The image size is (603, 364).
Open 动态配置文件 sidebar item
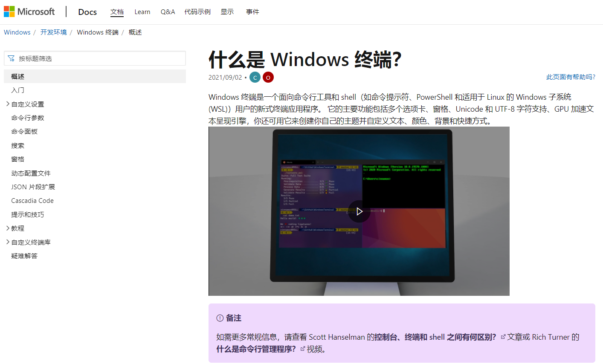(x=31, y=173)
